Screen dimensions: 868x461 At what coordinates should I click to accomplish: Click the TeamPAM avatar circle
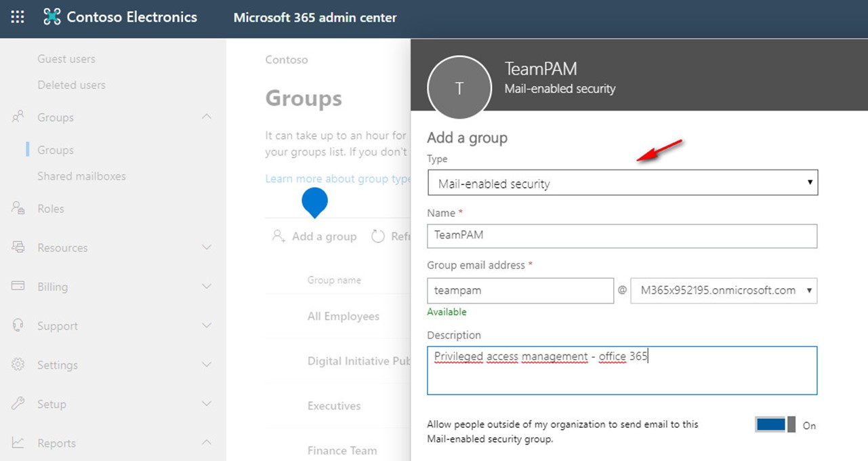coord(459,87)
